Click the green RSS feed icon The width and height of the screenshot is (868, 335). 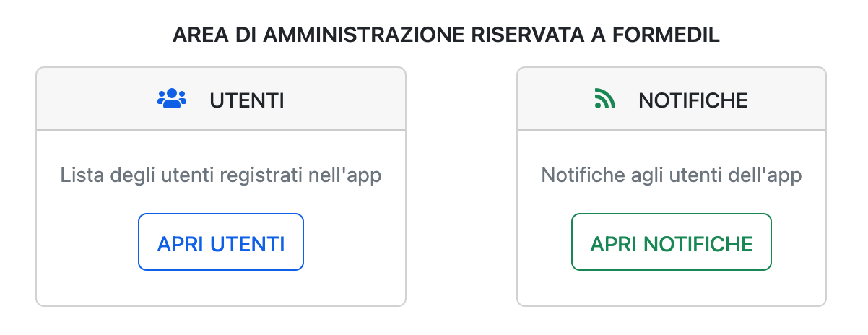pos(604,100)
